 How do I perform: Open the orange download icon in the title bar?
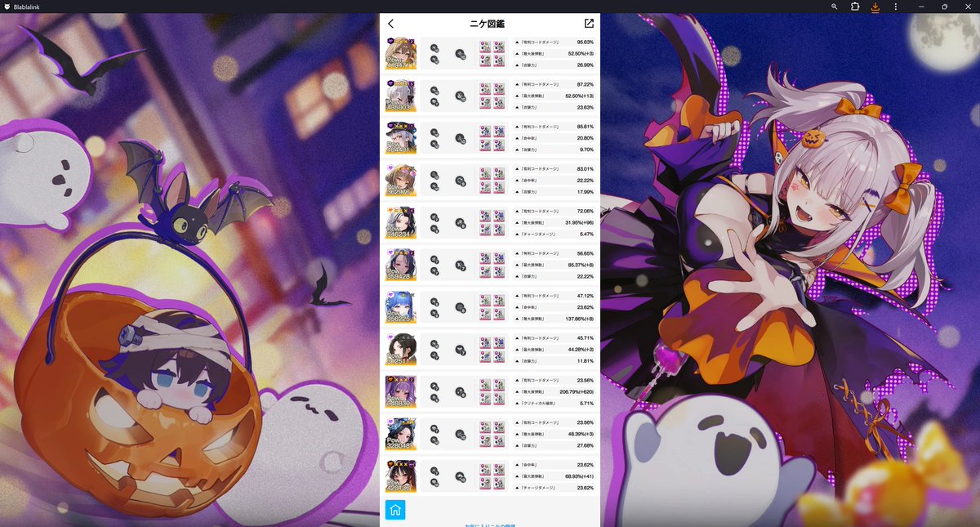point(875,6)
